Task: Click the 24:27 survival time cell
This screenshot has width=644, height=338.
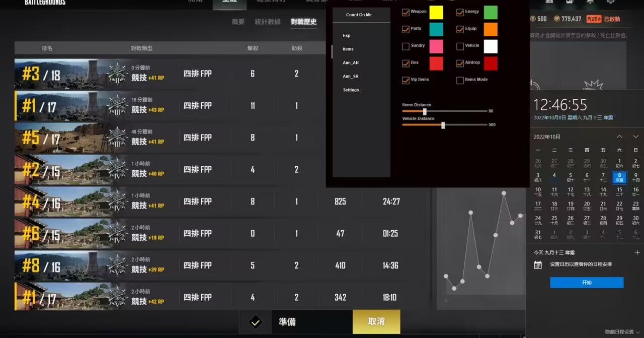Action: (391, 201)
